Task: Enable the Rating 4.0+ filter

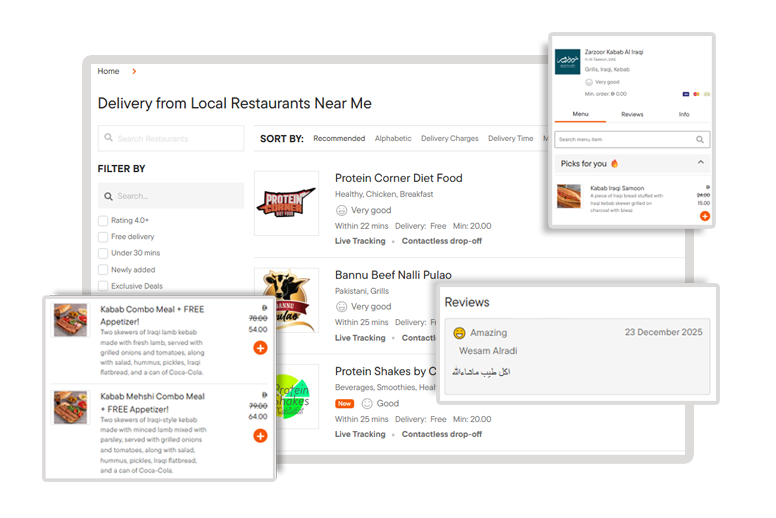Action: tap(103, 221)
